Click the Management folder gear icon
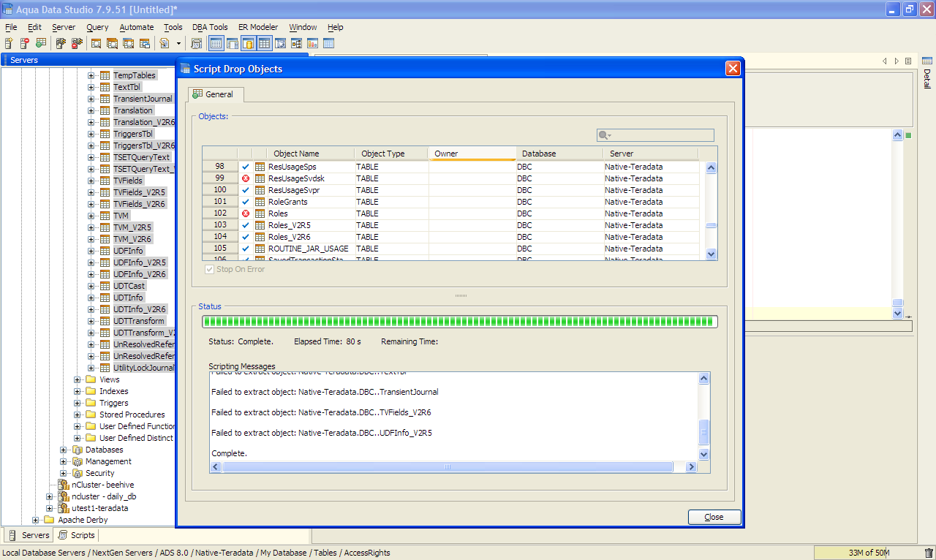Screen dimensions: 936x560 coord(77,461)
